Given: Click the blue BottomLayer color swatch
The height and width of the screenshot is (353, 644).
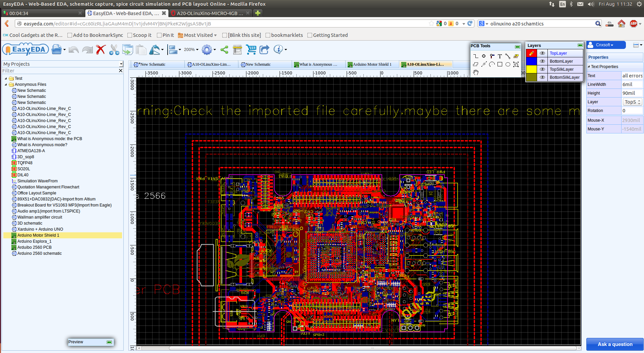Looking at the screenshot, I should coord(531,61).
